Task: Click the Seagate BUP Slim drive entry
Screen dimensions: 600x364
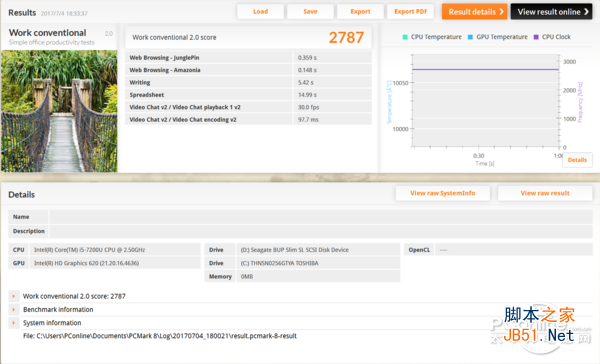Action: coord(295,250)
